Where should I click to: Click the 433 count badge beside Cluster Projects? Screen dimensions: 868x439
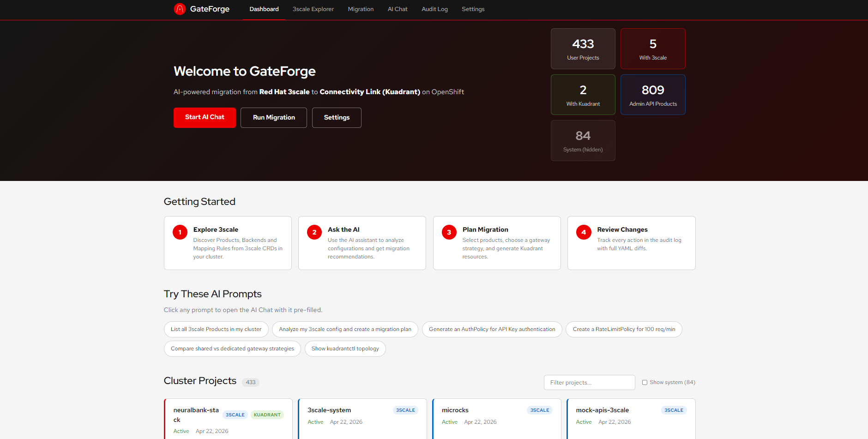pyautogui.click(x=251, y=382)
